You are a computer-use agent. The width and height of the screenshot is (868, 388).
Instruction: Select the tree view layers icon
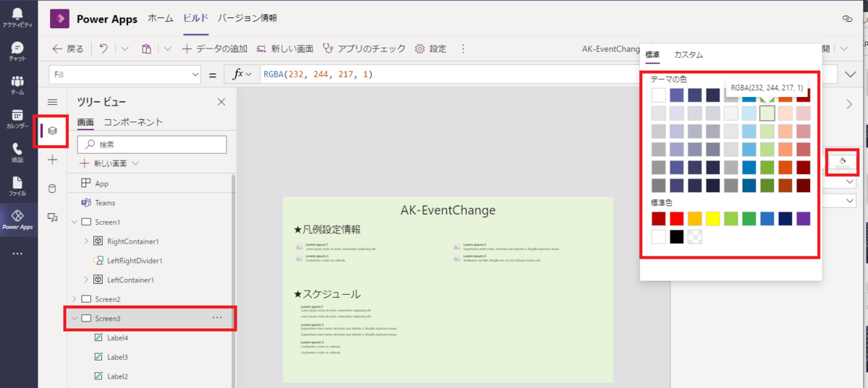52,131
